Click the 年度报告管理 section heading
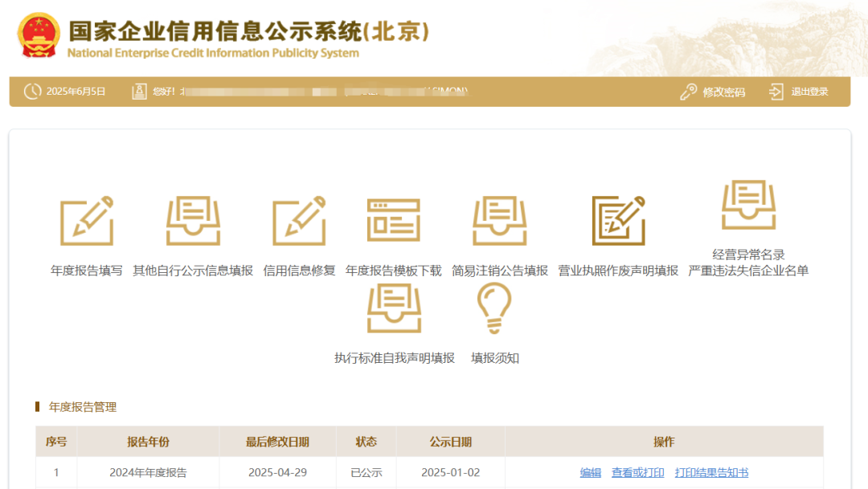 (x=83, y=407)
